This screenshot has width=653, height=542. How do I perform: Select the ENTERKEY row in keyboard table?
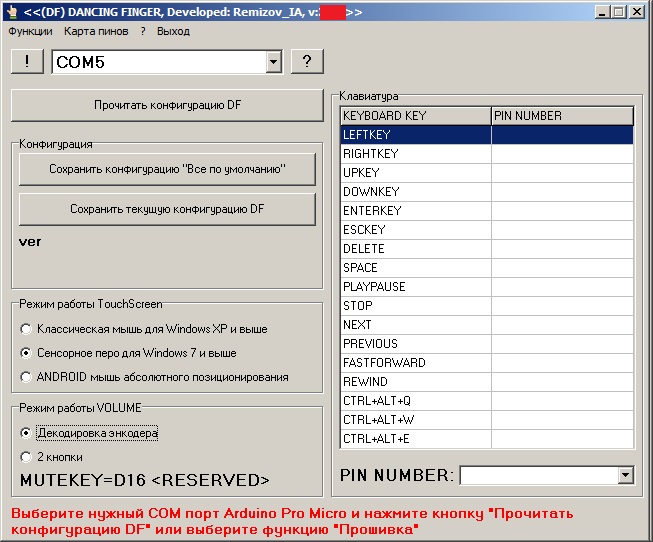tap(415, 211)
